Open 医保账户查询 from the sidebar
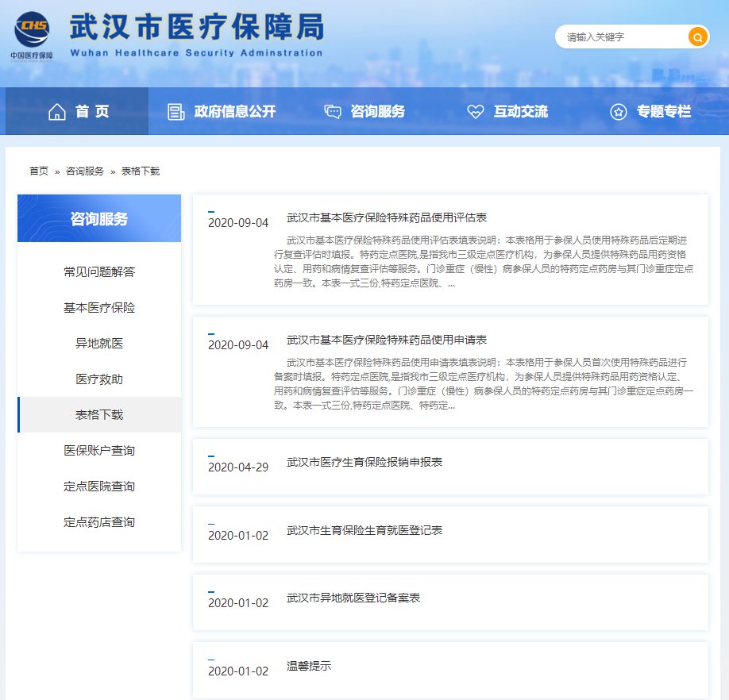 (99, 451)
